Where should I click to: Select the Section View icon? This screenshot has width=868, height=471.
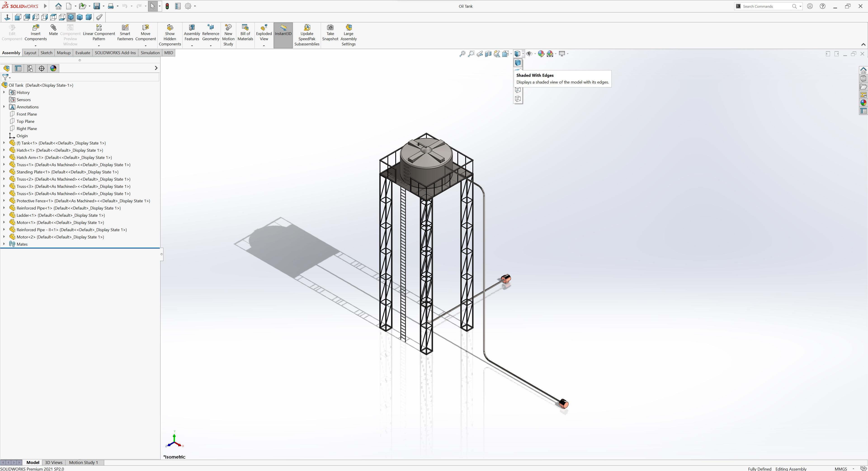point(488,54)
